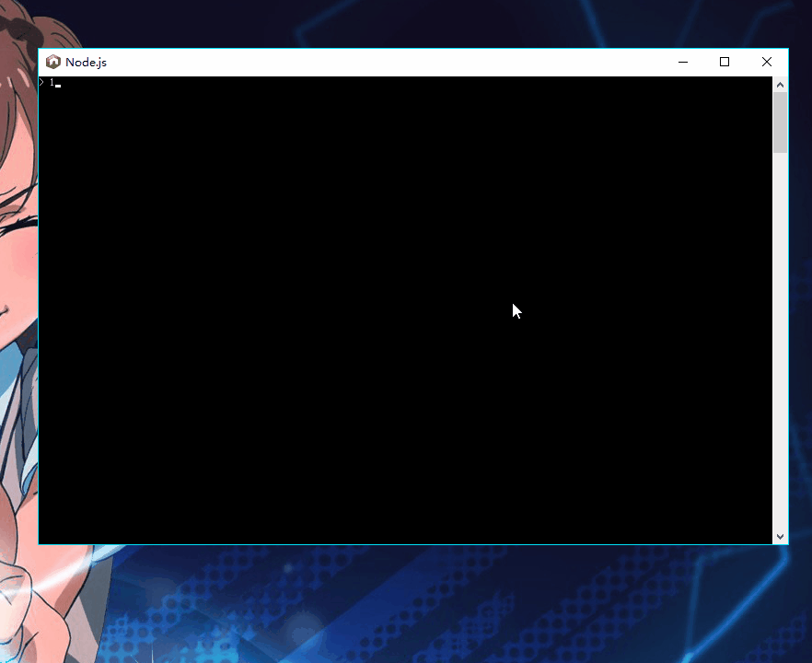812x663 pixels.
Task: Maximize the Node.js console window
Action: [725, 62]
